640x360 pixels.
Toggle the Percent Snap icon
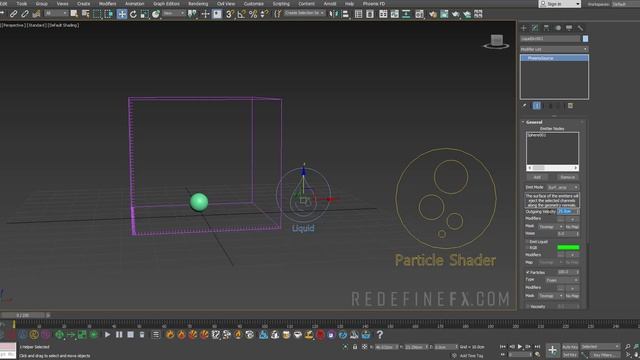coord(253,14)
